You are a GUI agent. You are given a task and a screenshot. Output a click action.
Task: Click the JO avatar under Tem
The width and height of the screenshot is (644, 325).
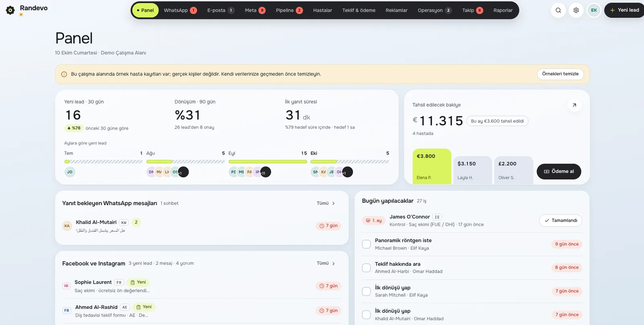pyautogui.click(x=70, y=172)
